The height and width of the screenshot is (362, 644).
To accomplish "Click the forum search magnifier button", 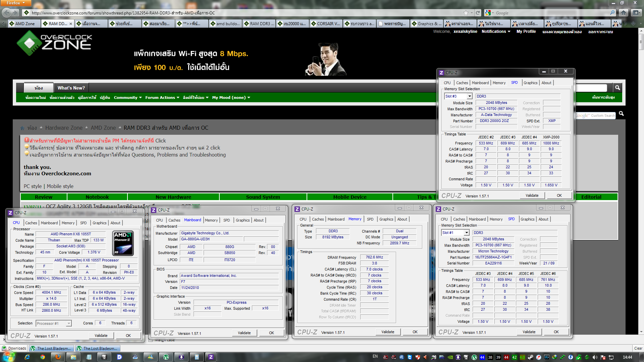I will 617,88.
